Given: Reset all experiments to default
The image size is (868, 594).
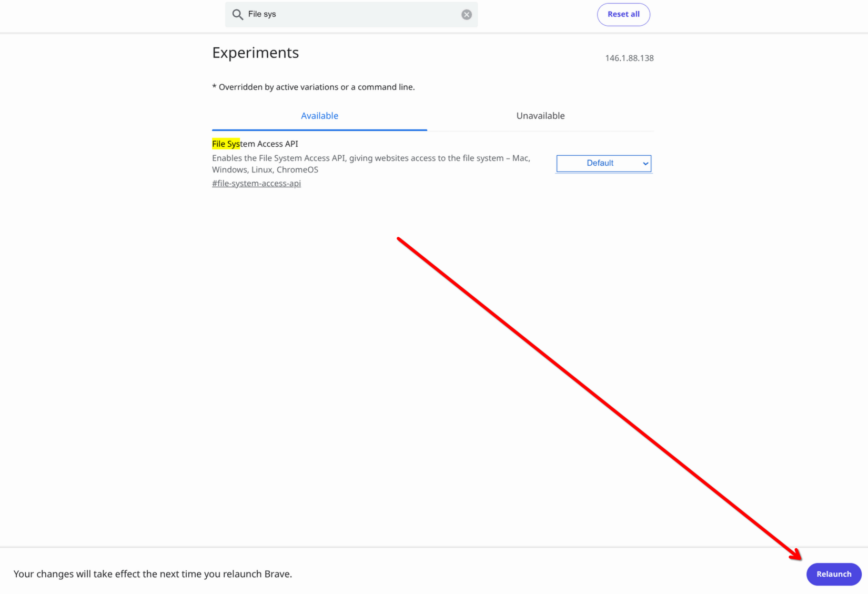Looking at the screenshot, I should coord(623,15).
